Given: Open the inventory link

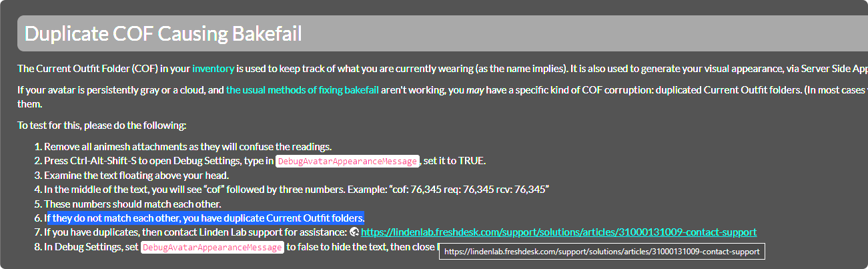Looking at the screenshot, I should coord(213,68).
